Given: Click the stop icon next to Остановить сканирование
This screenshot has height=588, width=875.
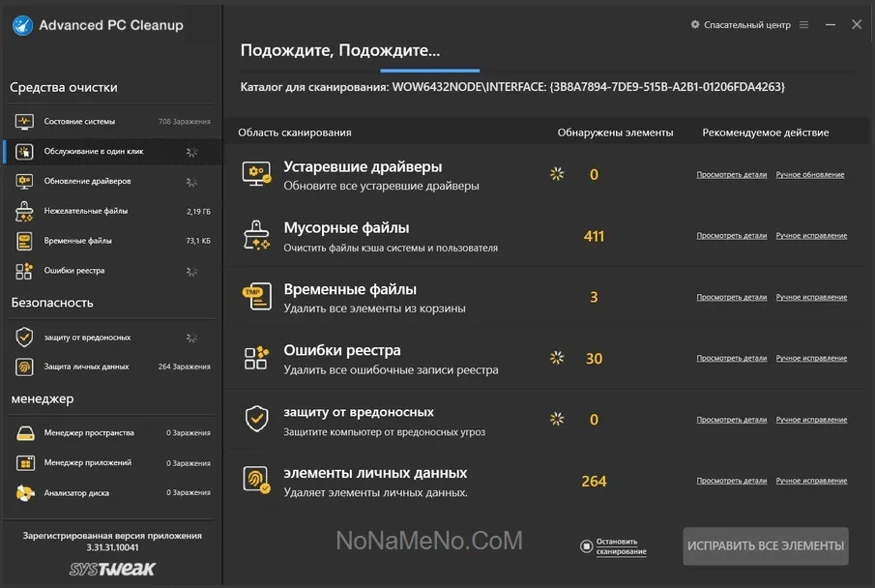Looking at the screenshot, I should coord(586,546).
